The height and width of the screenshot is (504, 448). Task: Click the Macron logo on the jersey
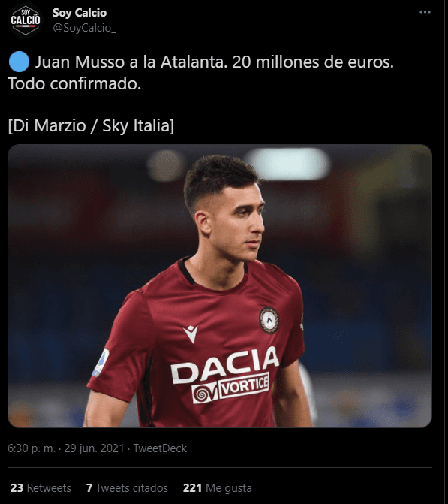[191, 333]
